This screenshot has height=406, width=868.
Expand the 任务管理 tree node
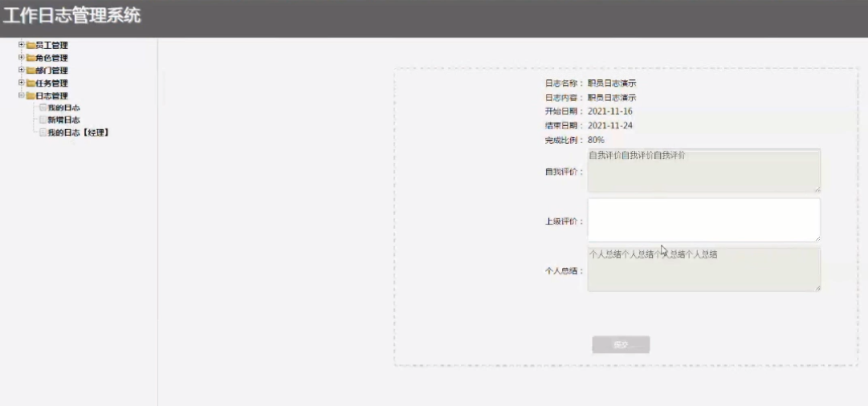21,83
